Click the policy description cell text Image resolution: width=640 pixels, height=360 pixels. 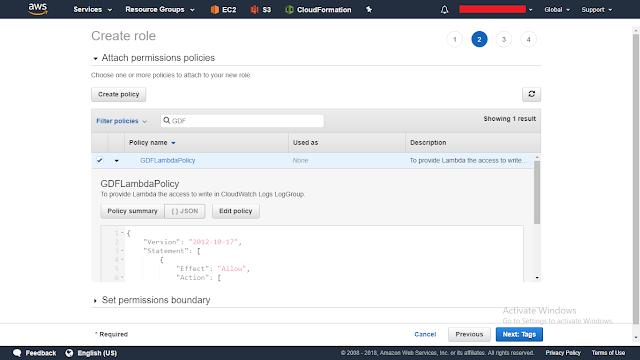point(468,160)
